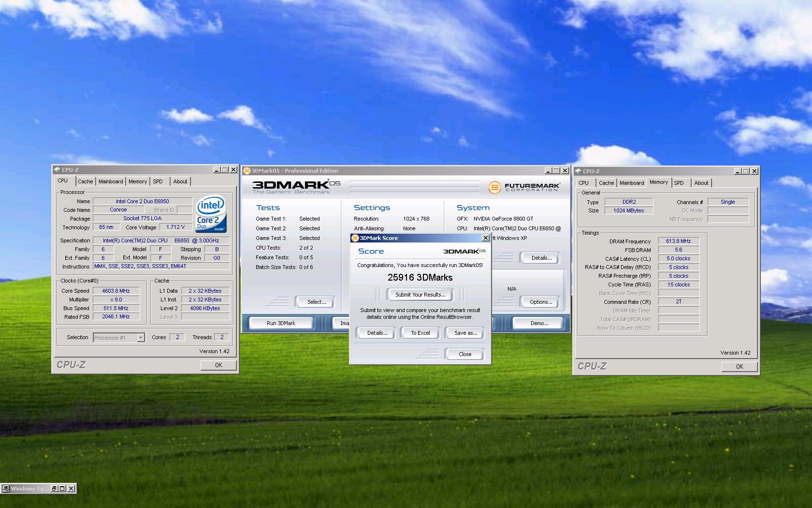Screen dimensions: 812x508
Task: Open About tab in left CPU-Z
Action: pos(180,181)
